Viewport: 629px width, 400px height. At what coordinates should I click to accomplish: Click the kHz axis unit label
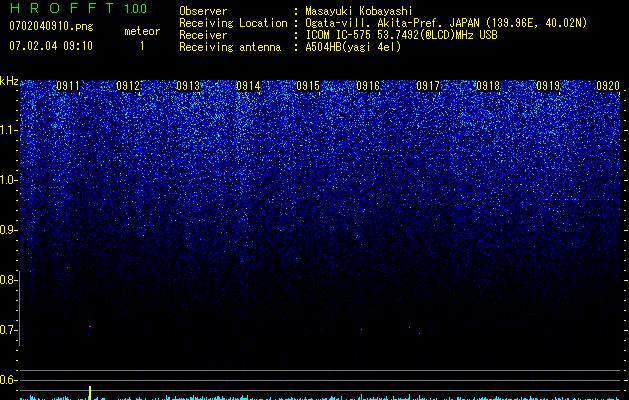coord(9,81)
